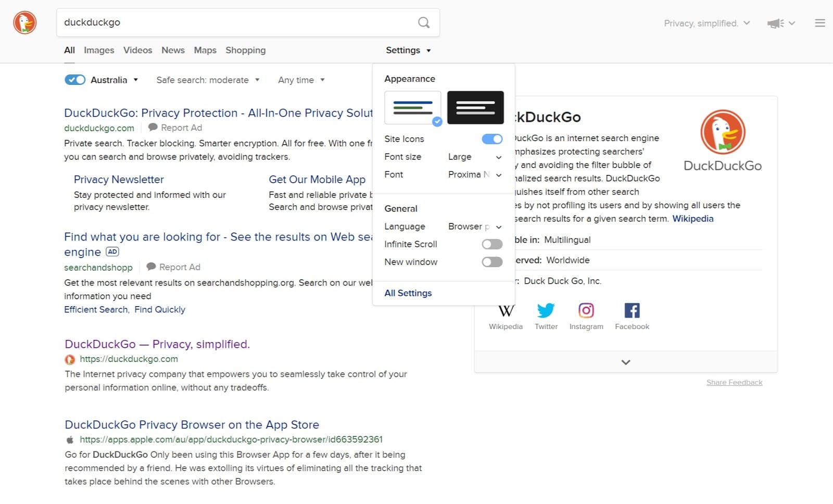Open DuckDuckGo's Twitter profile icon
The image size is (833, 504).
pos(546,311)
